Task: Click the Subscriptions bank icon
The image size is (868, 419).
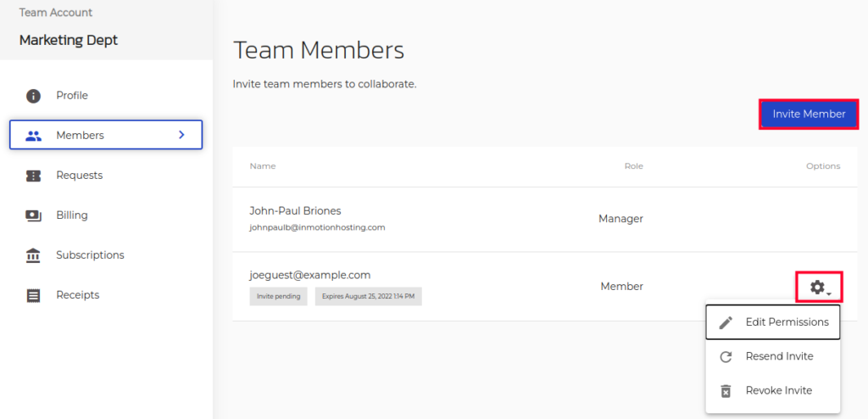Action: coord(34,255)
